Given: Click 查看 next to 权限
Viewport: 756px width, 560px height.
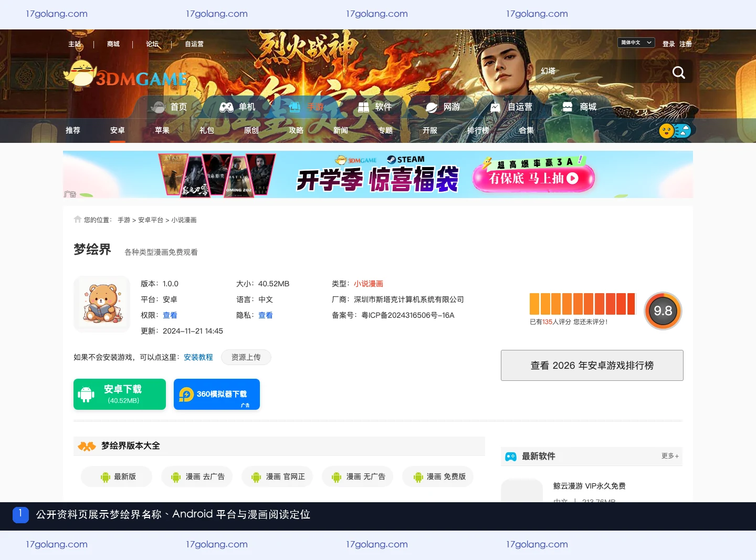Looking at the screenshot, I should (x=170, y=315).
